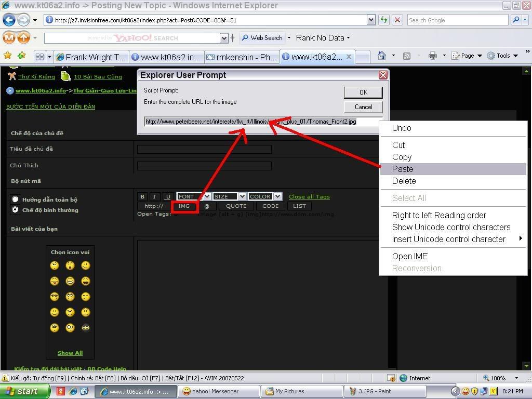The width and height of the screenshot is (532, 399).
Task: Close the Explorer User Prompt dialog
Action: (x=383, y=75)
